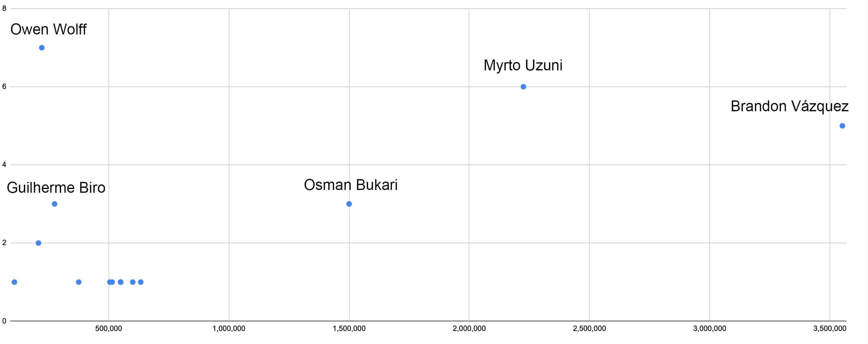
Task: Select the 3,500,000 horizontal axis label
Action: tap(829, 329)
